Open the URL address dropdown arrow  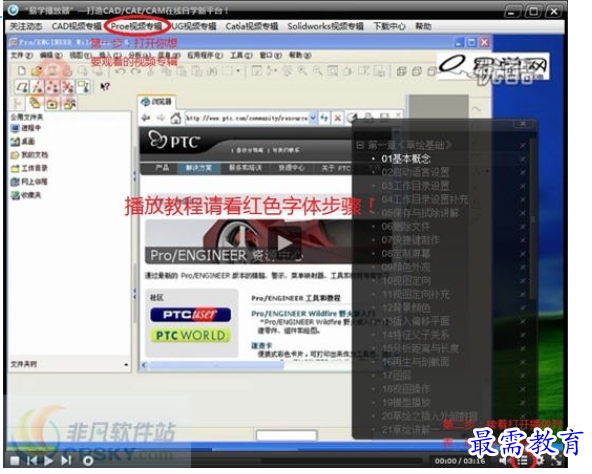coord(313,118)
